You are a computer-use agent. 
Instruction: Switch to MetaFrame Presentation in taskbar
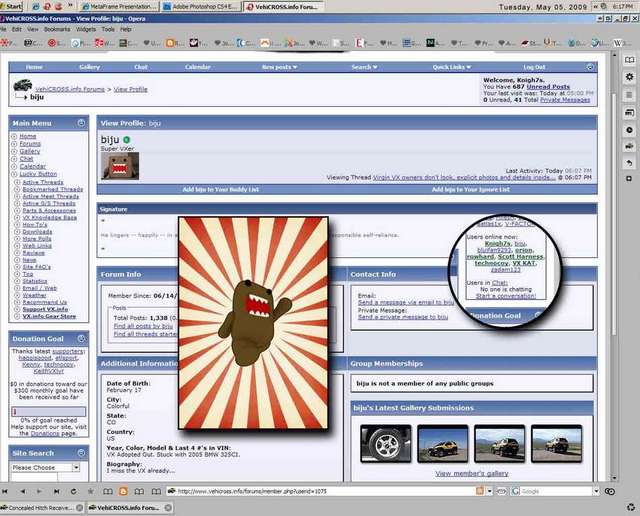(x=119, y=7)
